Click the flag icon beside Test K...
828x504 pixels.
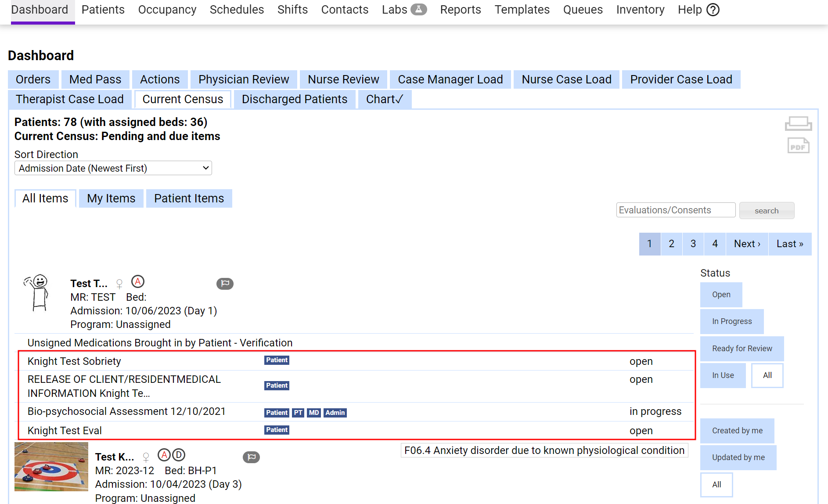click(251, 457)
